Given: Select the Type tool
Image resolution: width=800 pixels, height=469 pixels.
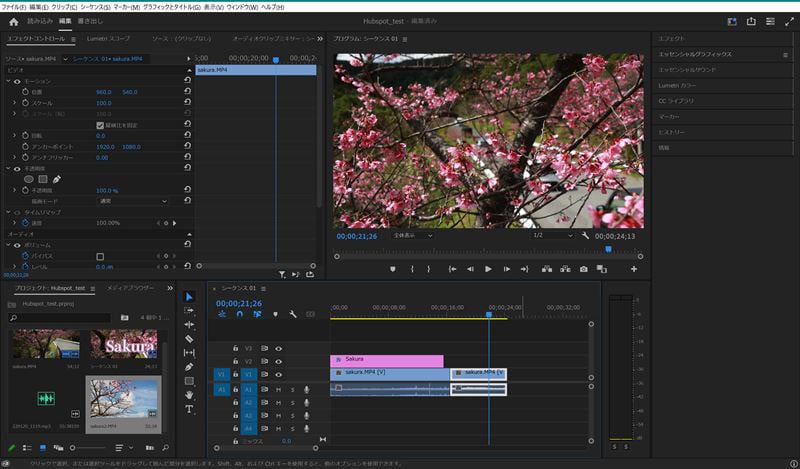Looking at the screenshot, I should [189, 409].
